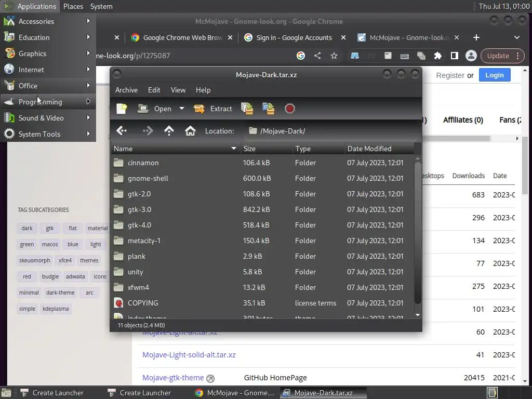
Task: Expand the Internet submenu
Action: (48, 70)
